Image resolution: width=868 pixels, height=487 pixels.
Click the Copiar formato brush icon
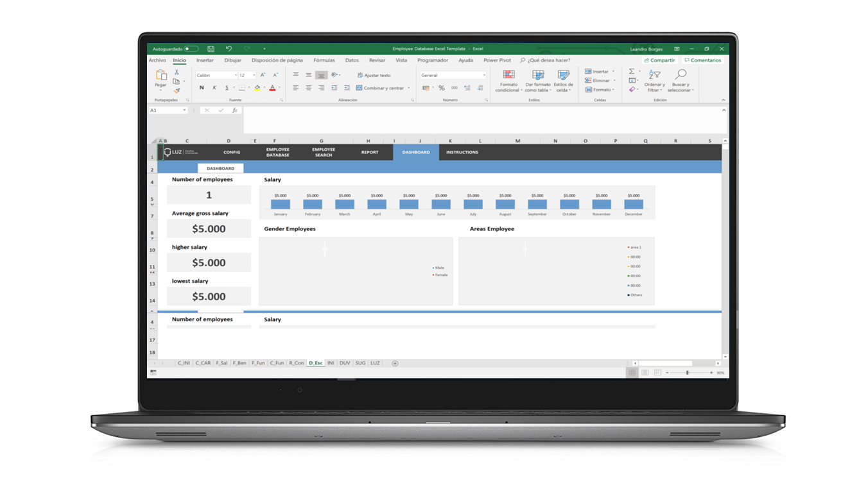(x=177, y=91)
